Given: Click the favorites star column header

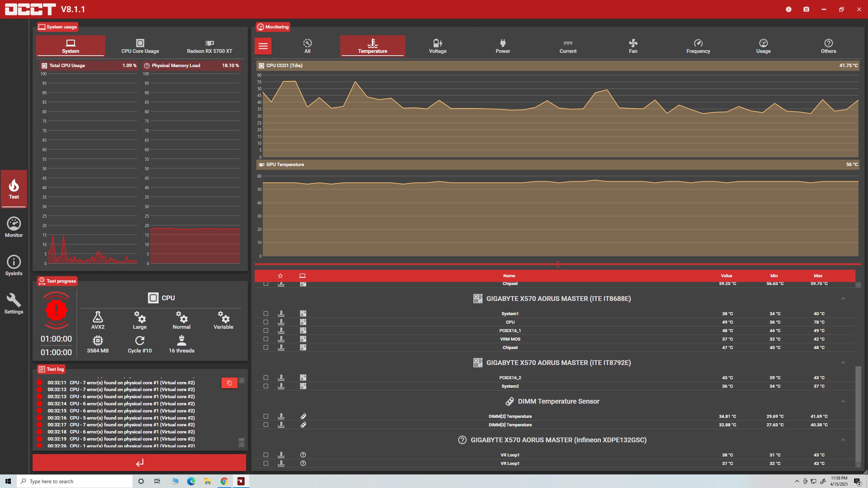Looking at the screenshot, I should click(x=280, y=276).
